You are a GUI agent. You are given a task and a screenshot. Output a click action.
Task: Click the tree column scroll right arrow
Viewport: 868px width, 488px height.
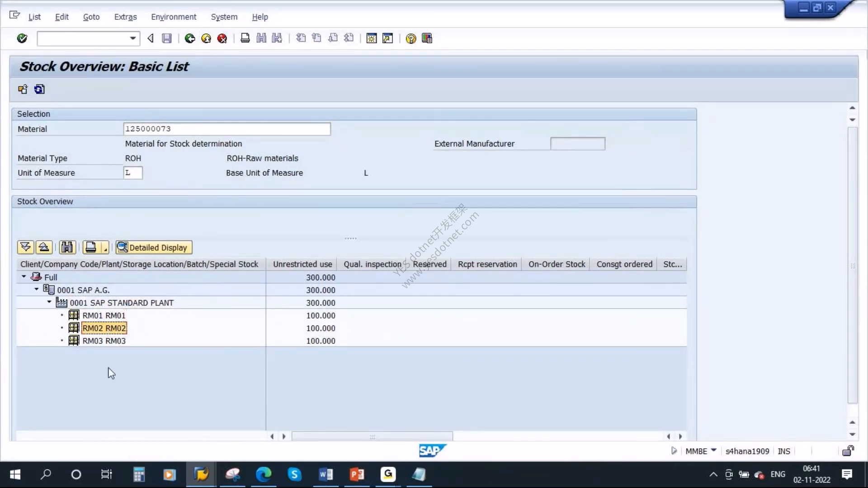pyautogui.click(x=284, y=436)
